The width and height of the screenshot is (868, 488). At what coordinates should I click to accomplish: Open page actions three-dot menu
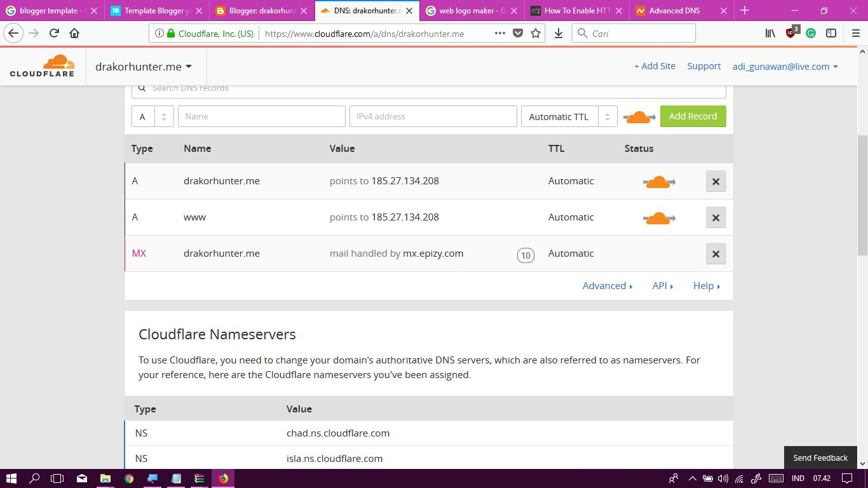coord(500,33)
